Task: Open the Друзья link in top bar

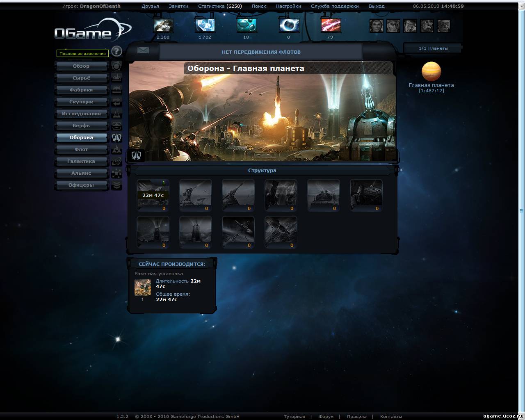Action: pyautogui.click(x=150, y=6)
